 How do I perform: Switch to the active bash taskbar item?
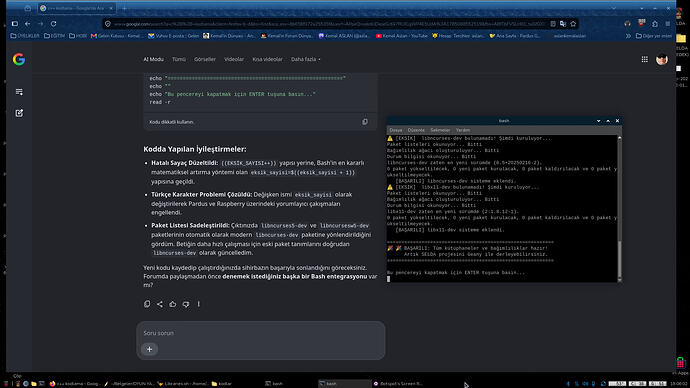344,384
